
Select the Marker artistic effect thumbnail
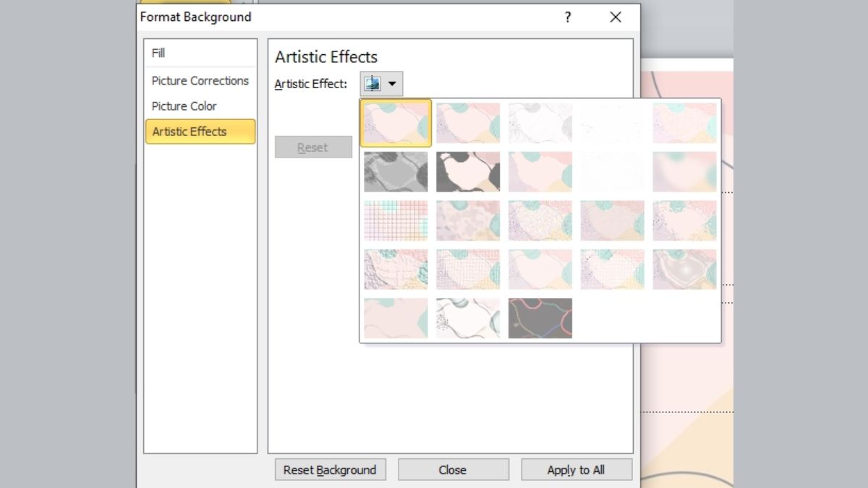(468, 123)
